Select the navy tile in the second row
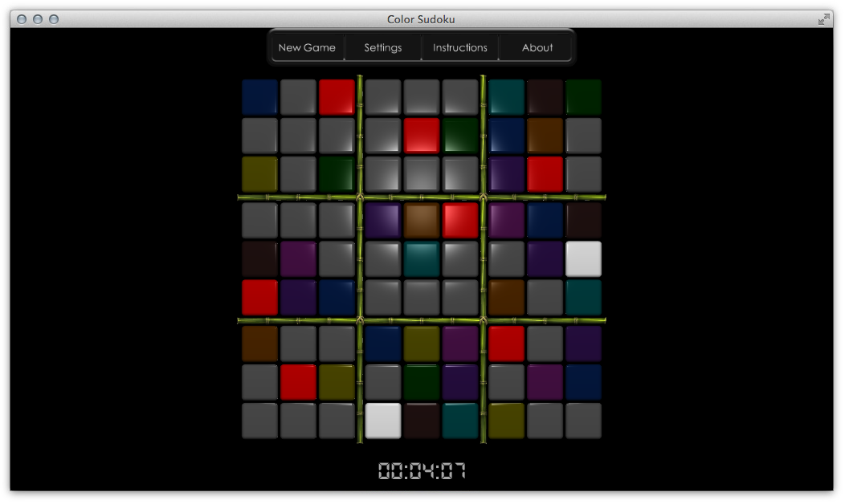The height and width of the screenshot is (504, 845). coord(507,136)
